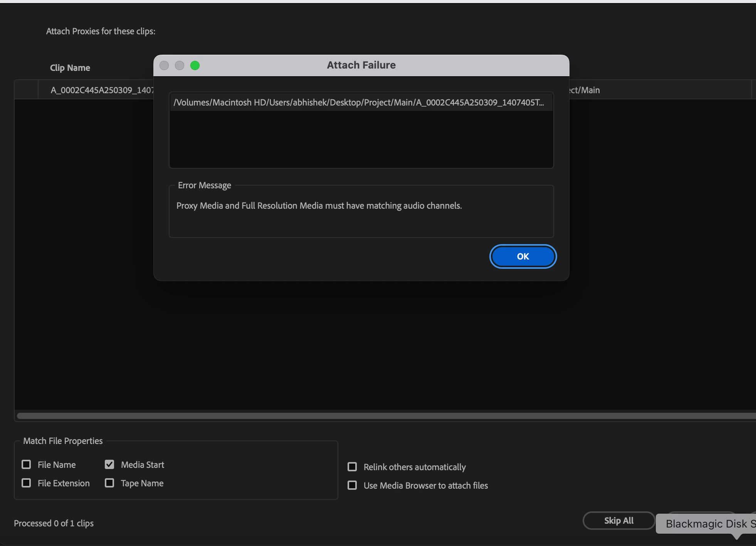
Task: Click the Skip All button
Action: pyautogui.click(x=619, y=521)
